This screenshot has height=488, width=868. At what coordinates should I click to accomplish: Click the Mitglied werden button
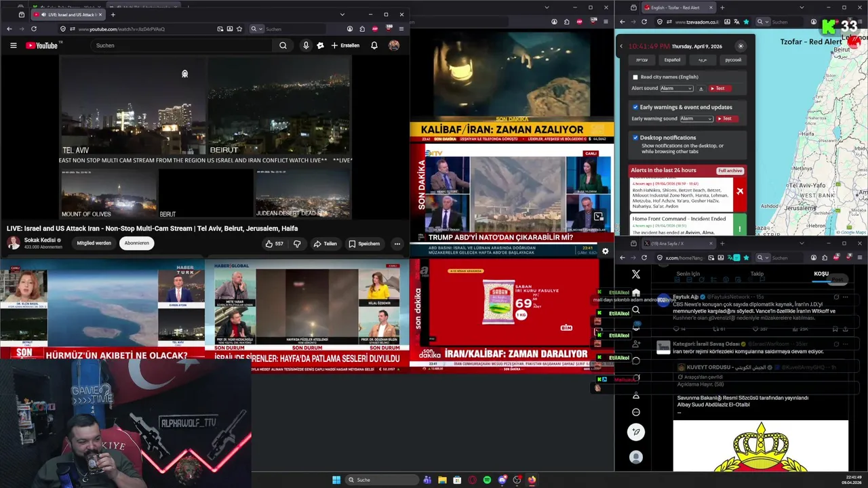94,243
